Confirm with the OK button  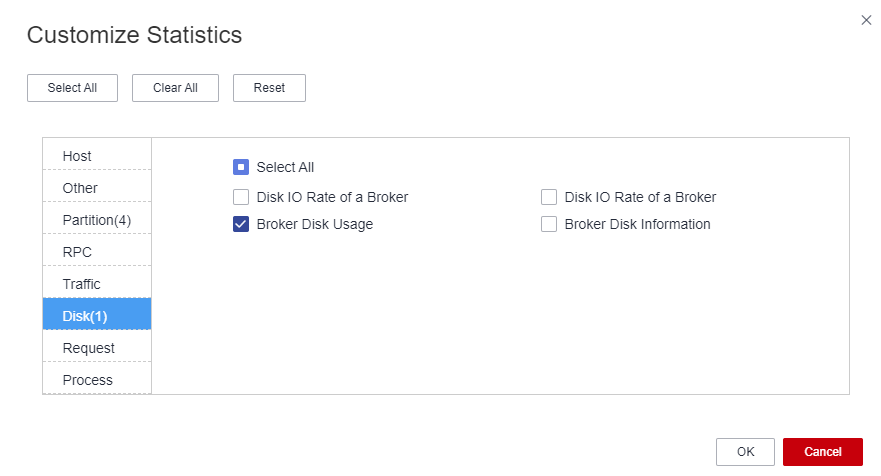745,452
